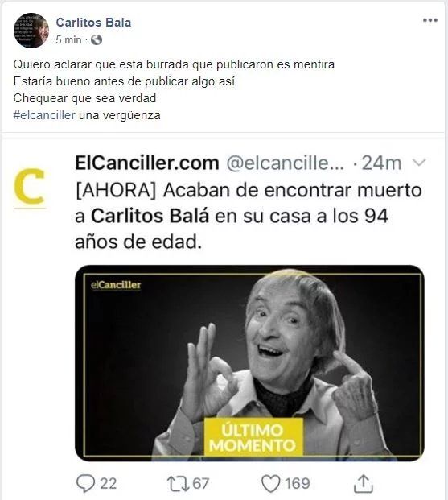Click the 24m tweet timestamp
Image resolution: width=448 pixels, height=500 pixels.
(381, 163)
